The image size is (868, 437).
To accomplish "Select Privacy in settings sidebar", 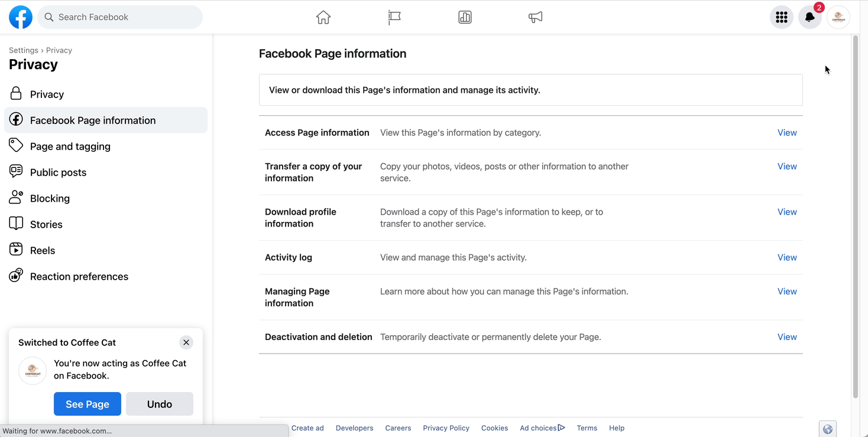I will [x=106, y=94].
